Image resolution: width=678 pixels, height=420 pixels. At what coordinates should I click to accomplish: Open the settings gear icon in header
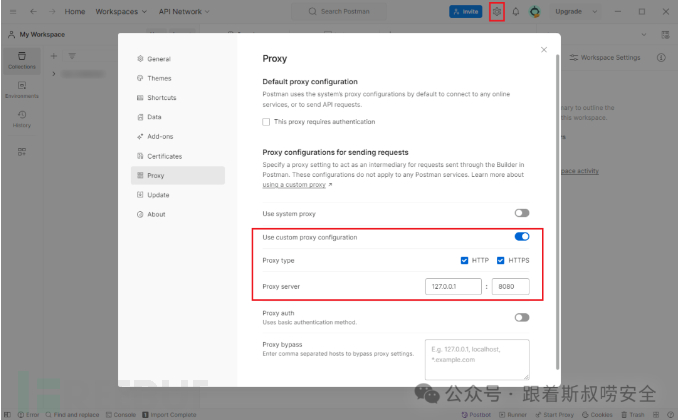(x=497, y=11)
